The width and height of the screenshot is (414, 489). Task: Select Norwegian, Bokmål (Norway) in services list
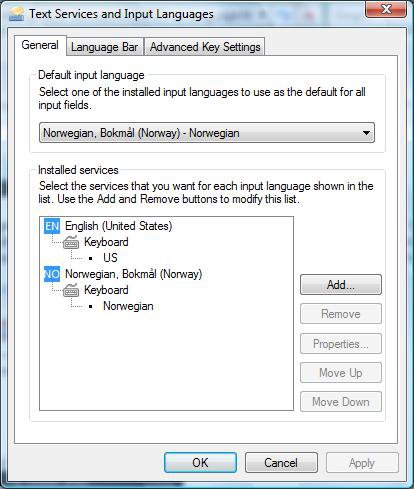coord(134,274)
